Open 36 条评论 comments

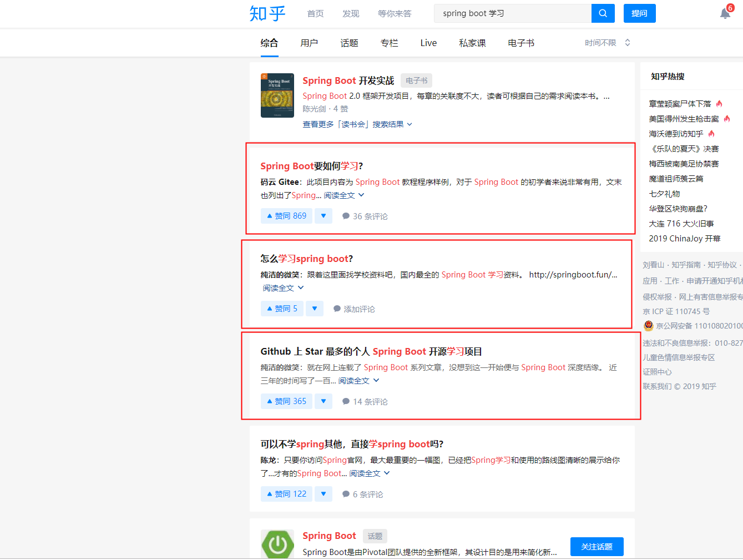coord(365,216)
